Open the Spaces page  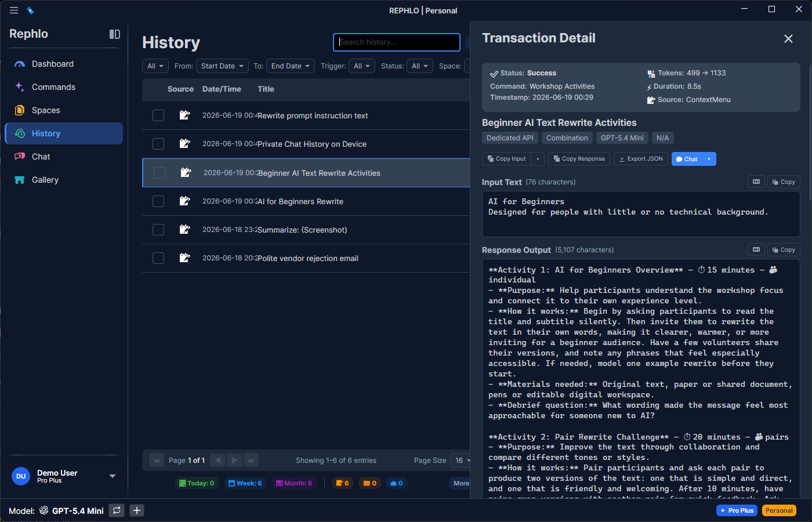64,110
